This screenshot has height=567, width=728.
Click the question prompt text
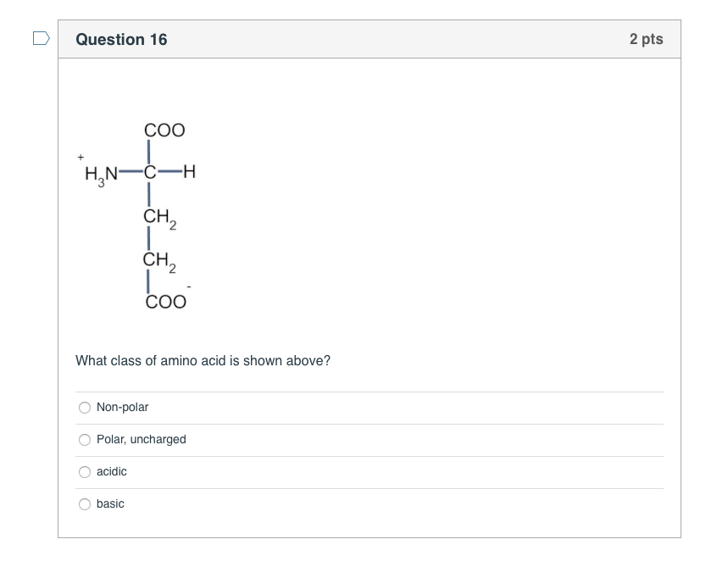[x=203, y=360]
